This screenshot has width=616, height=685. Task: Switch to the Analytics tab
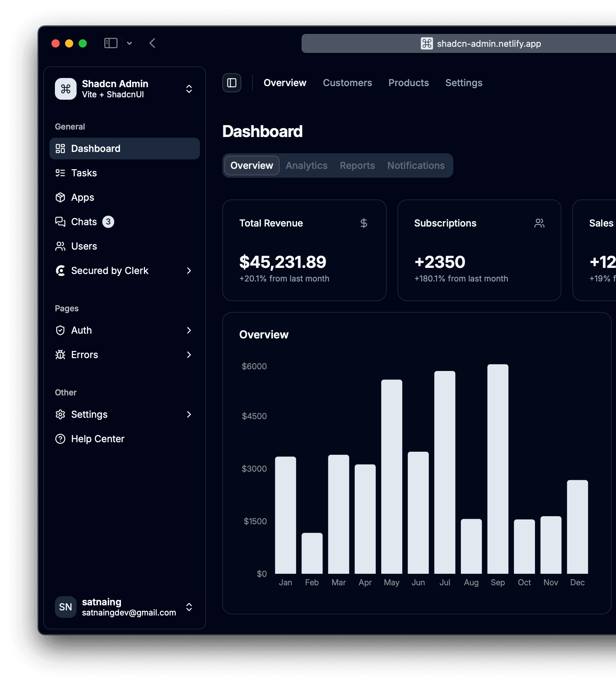click(x=307, y=165)
